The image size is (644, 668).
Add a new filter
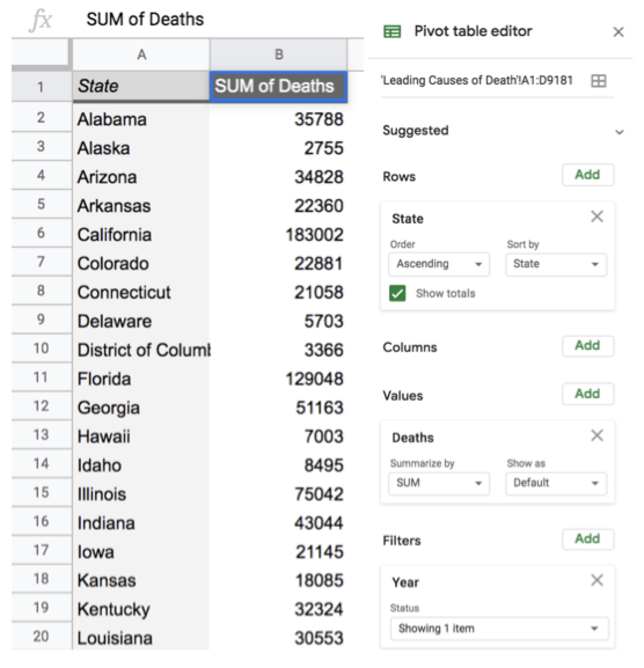[587, 539]
